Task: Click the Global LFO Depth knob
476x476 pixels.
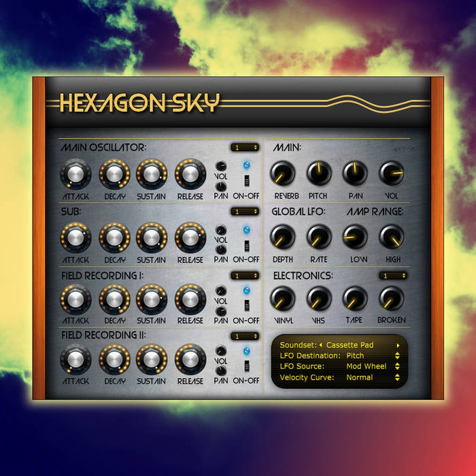Action: click(282, 237)
